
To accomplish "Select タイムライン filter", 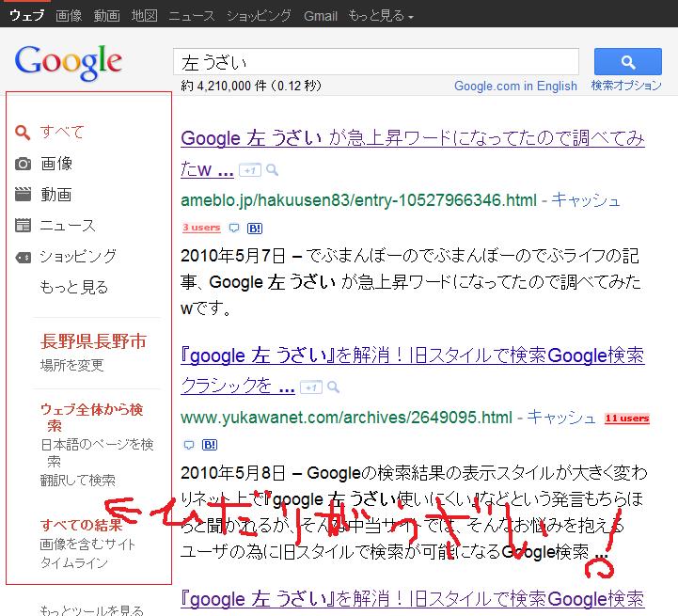I will (x=73, y=562).
